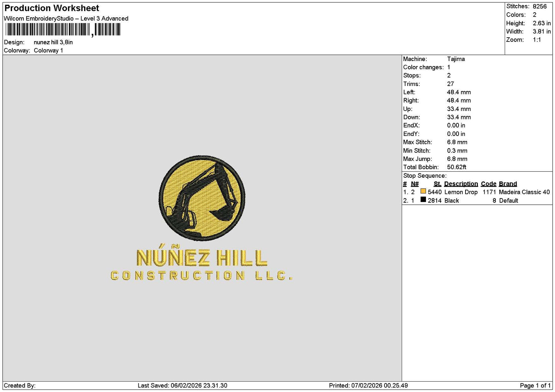Click the Height value 2.63 in
This screenshot has height=392, width=555.
[542, 23]
